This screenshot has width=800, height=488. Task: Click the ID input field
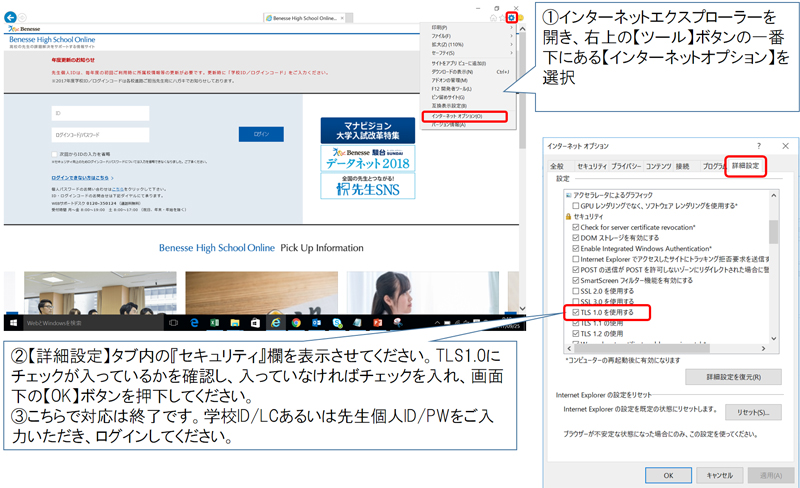pos(101,113)
